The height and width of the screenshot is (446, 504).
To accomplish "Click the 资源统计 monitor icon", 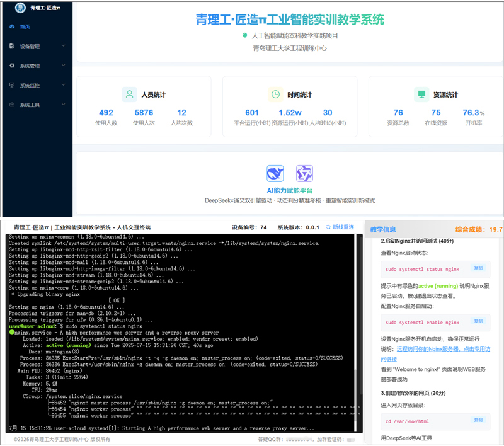I will point(421,94).
